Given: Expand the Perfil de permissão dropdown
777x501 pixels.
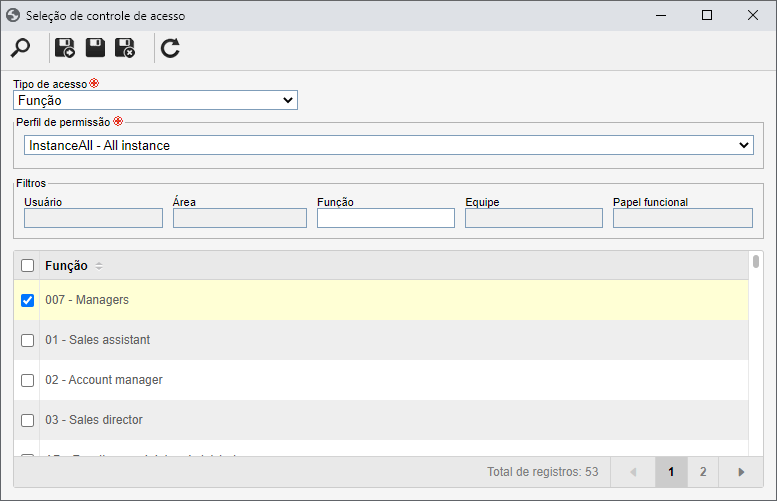Looking at the screenshot, I should click(389, 145).
